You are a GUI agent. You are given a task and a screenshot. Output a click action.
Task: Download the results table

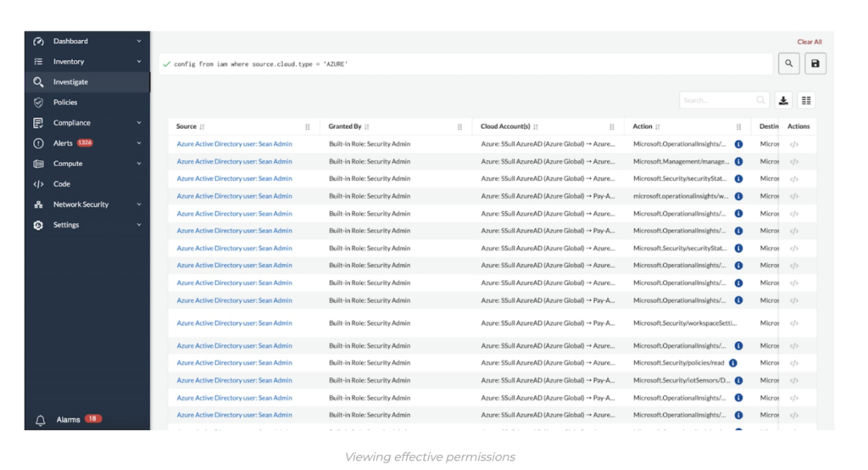(x=783, y=100)
